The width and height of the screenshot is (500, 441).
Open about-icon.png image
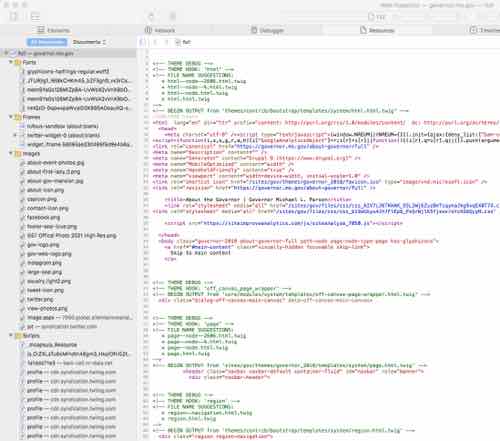click(45, 190)
